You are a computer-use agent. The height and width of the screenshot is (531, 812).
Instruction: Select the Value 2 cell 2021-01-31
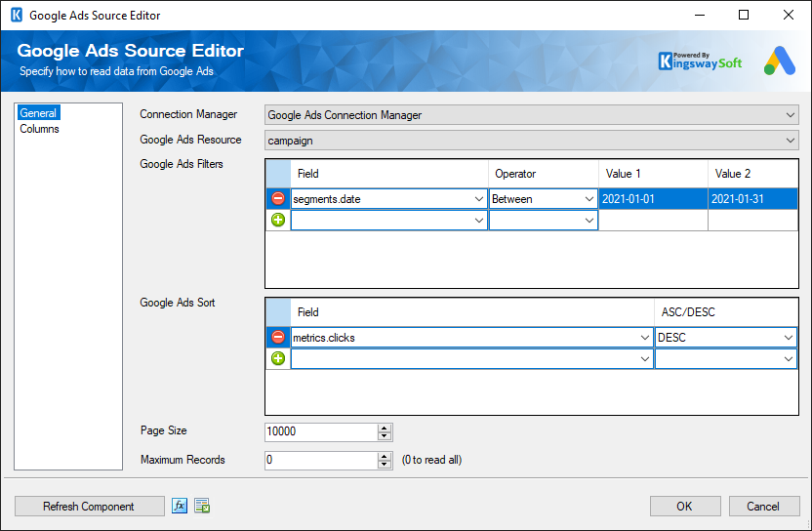point(753,199)
